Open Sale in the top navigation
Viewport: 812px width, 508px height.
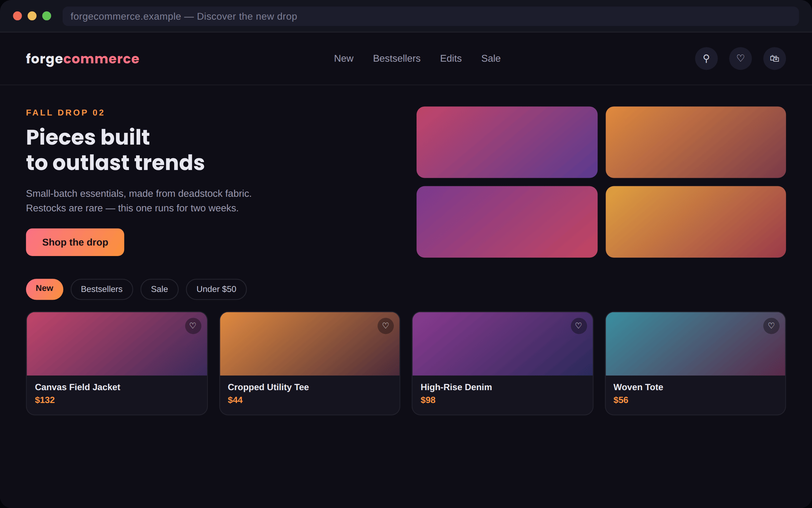[491, 59]
